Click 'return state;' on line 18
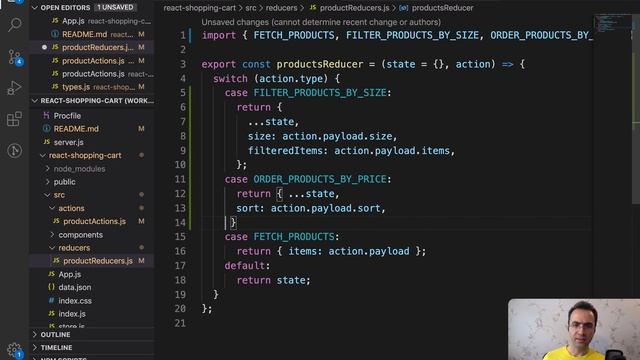The width and height of the screenshot is (640, 360). [x=273, y=280]
